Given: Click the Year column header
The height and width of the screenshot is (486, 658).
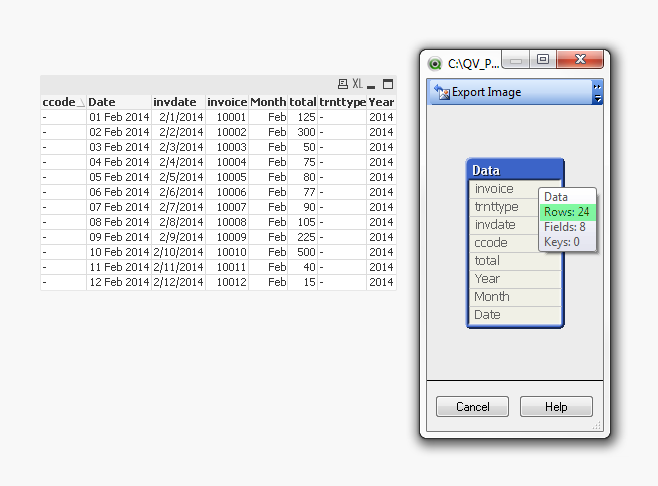Looking at the screenshot, I should tap(381, 102).
